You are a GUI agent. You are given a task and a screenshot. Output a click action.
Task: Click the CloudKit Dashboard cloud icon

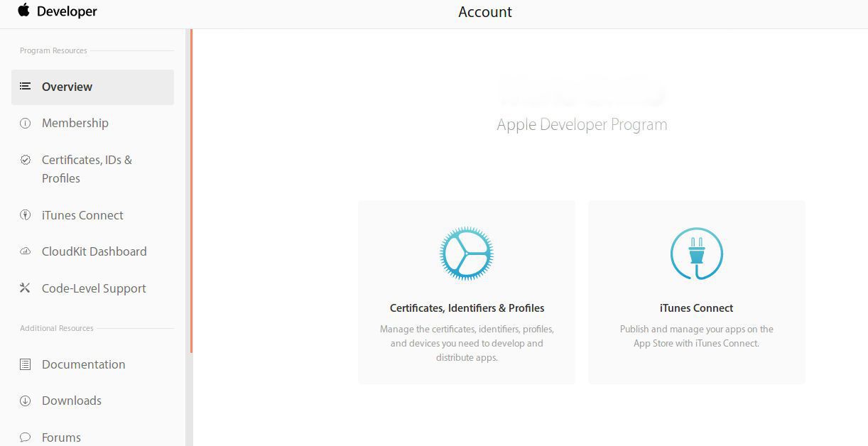point(25,251)
